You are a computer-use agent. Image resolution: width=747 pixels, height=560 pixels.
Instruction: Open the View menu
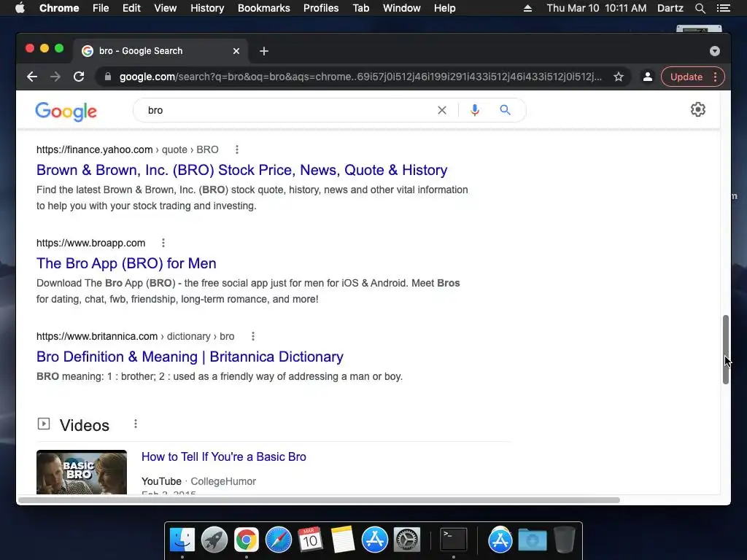pyautogui.click(x=166, y=8)
